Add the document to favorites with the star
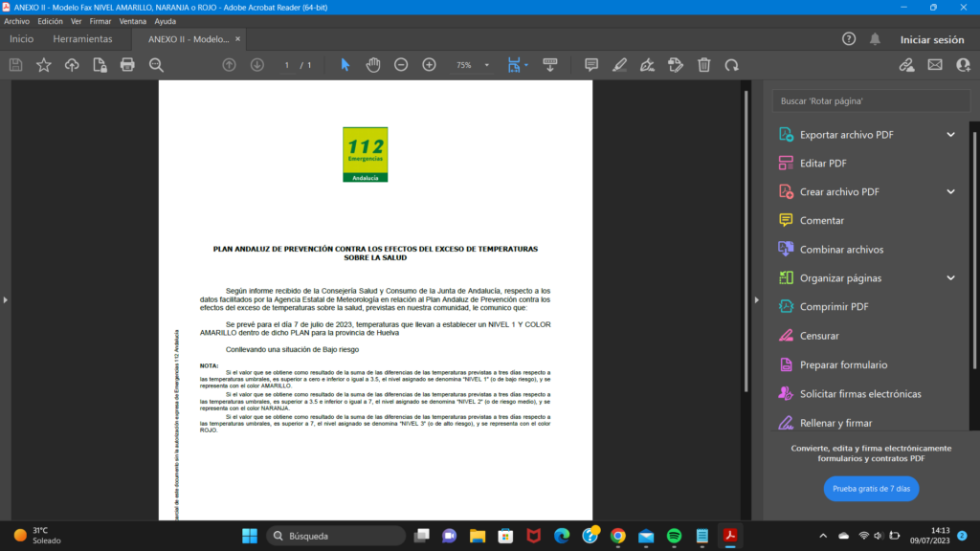Viewport: 980px width, 551px height. [x=43, y=65]
